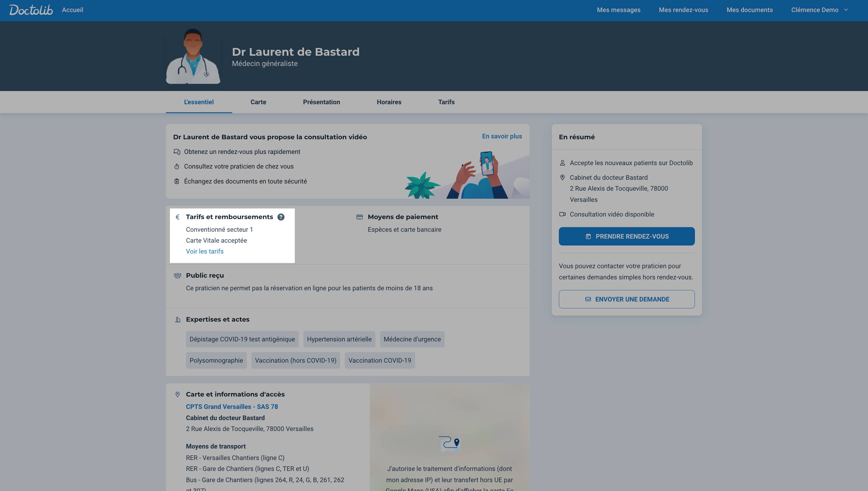Click the Voir les tarifs link

coord(205,251)
